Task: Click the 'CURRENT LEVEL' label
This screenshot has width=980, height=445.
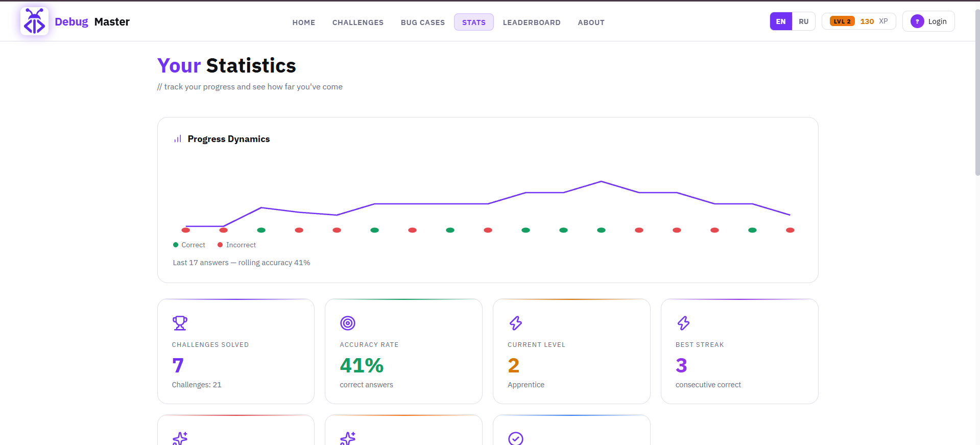Action: pos(536,345)
